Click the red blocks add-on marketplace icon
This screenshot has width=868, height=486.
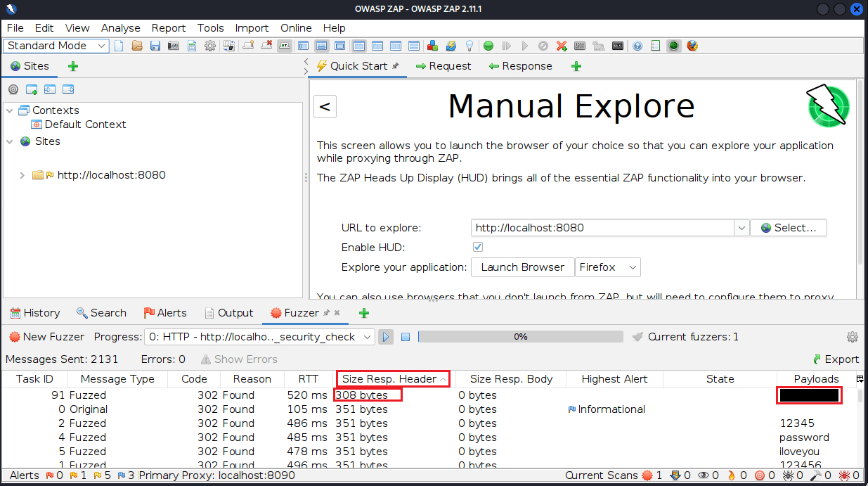pos(433,46)
